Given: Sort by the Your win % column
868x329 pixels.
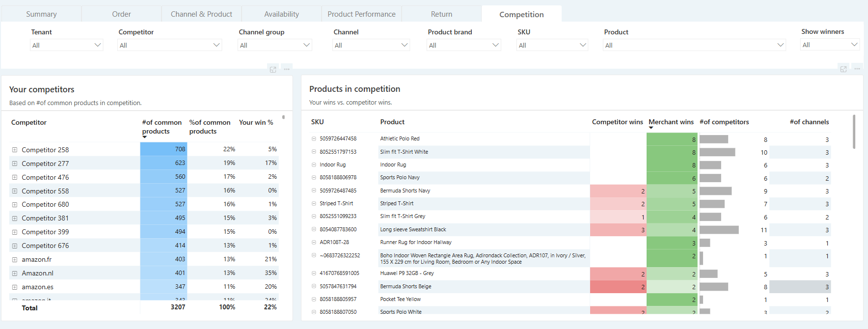Looking at the screenshot, I should click(x=256, y=122).
